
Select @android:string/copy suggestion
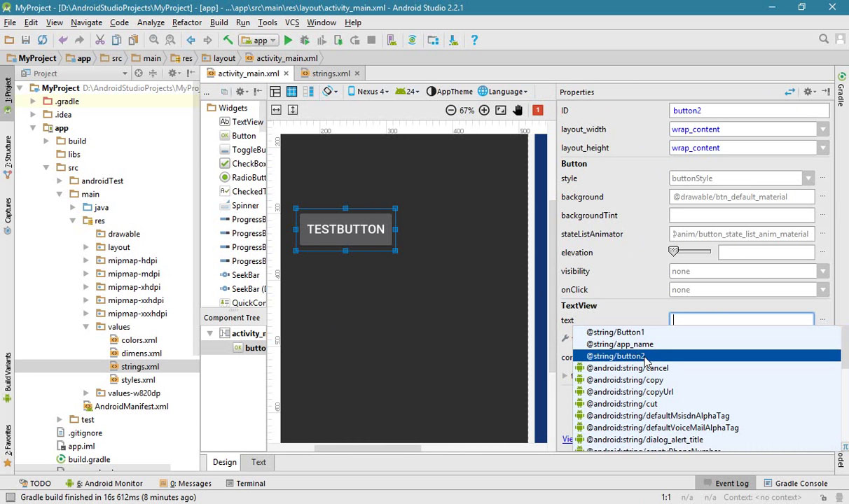pos(707,380)
